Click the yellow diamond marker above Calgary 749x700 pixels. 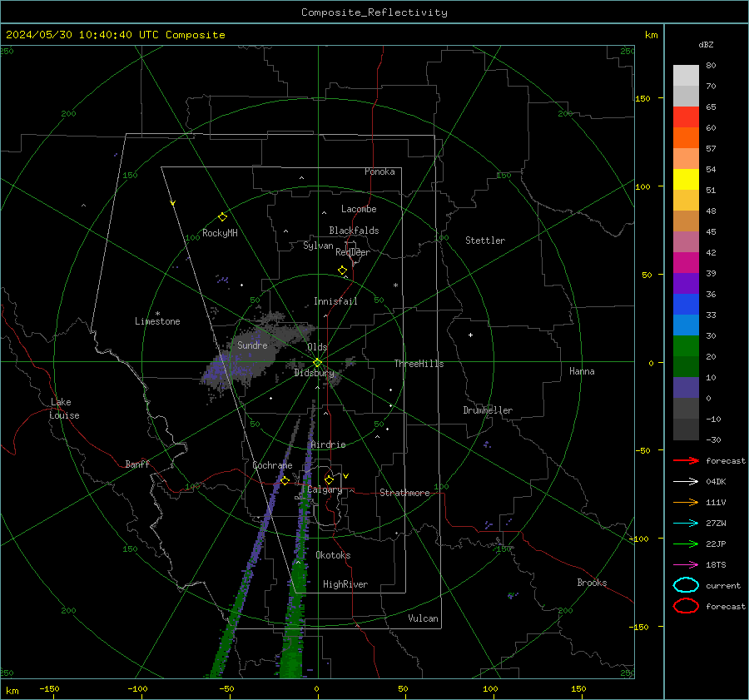point(329,479)
